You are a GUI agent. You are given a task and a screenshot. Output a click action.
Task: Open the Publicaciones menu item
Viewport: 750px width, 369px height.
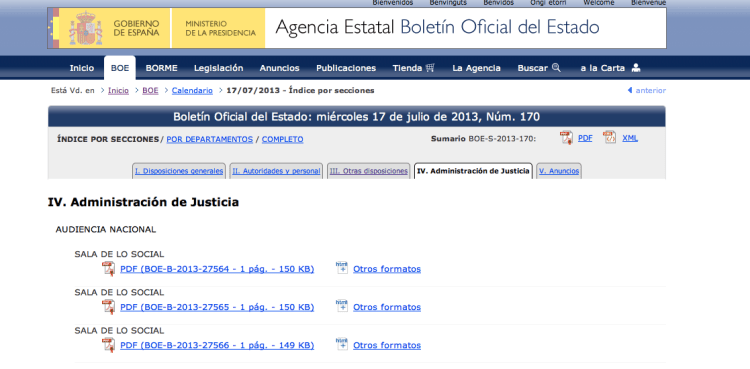pos(346,68)
